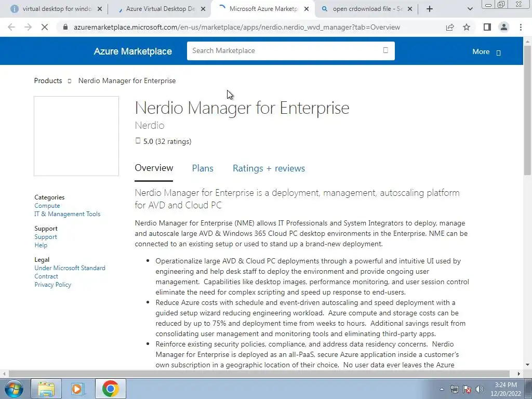Open Windows Media Player from taskbar
Image resolution: width=532 pixels, height=399 pixels.
pyautogui.click(x=78, y=389)
